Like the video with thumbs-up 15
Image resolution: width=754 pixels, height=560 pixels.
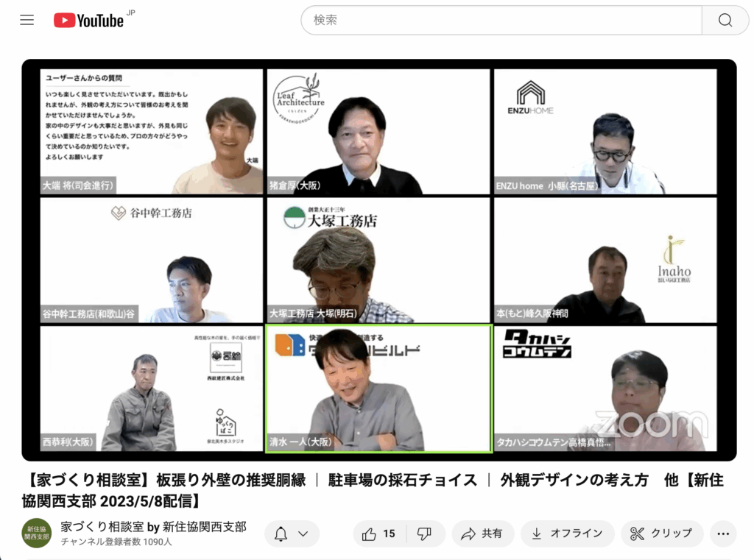click(x=379, y=534)
